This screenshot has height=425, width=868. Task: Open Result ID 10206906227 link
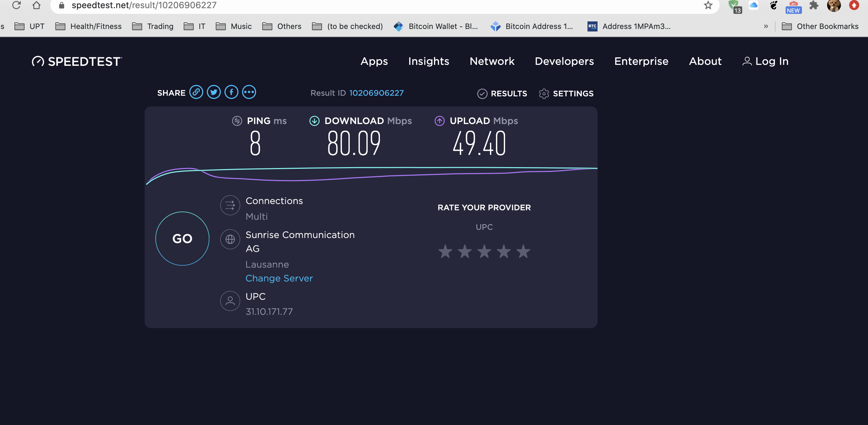[x=376, y=93]
